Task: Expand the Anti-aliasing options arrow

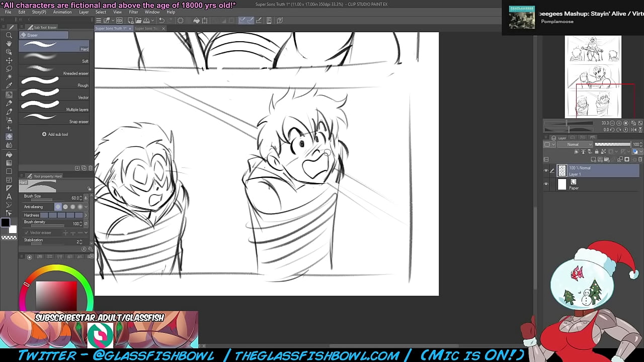Action: [86, 207]
